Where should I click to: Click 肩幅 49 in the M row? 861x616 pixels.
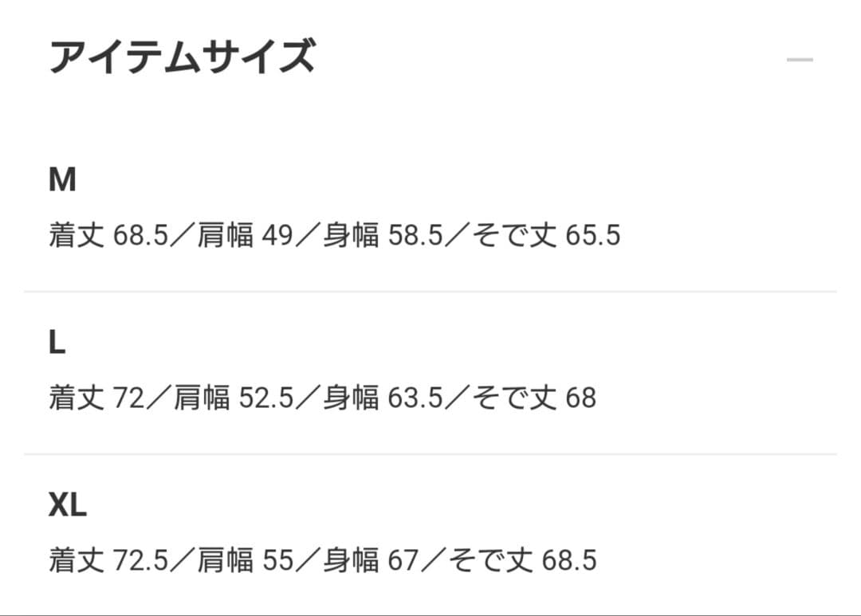(246, 236)
